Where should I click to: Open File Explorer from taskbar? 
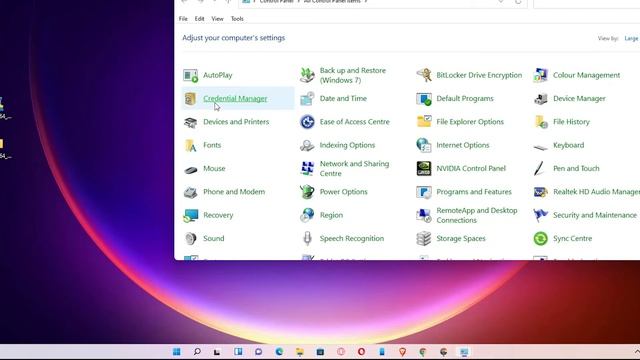300,352
